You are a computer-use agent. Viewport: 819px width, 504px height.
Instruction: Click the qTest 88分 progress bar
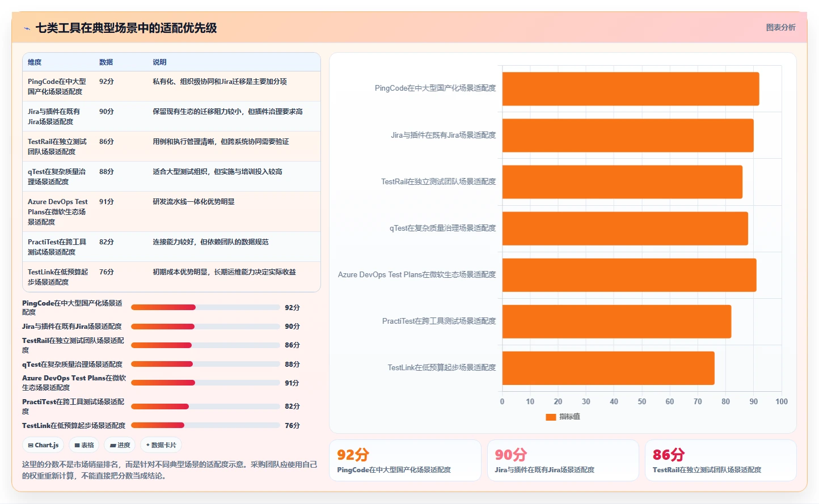(x=205, y=364)
